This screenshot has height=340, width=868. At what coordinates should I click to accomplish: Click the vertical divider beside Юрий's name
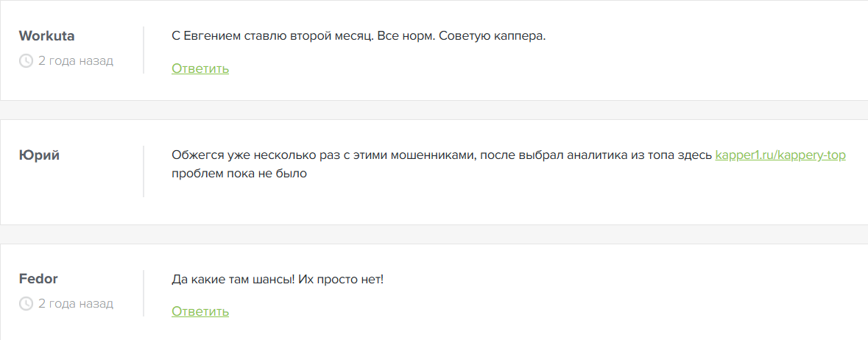[x=144, y=171]
